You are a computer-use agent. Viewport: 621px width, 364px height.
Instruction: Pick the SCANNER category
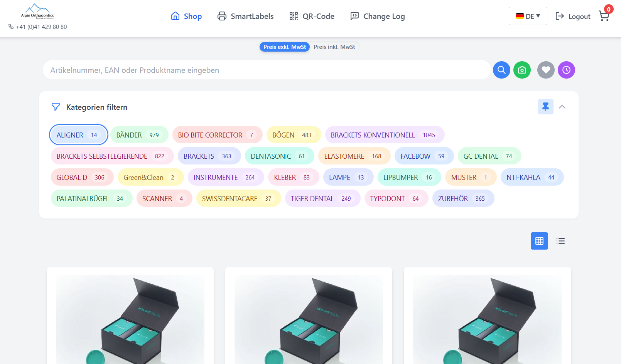click(x=164, y=198)
